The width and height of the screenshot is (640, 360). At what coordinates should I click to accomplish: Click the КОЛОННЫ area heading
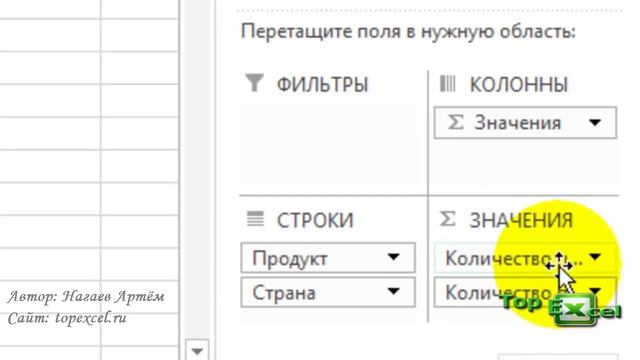(x=519, y=85)
